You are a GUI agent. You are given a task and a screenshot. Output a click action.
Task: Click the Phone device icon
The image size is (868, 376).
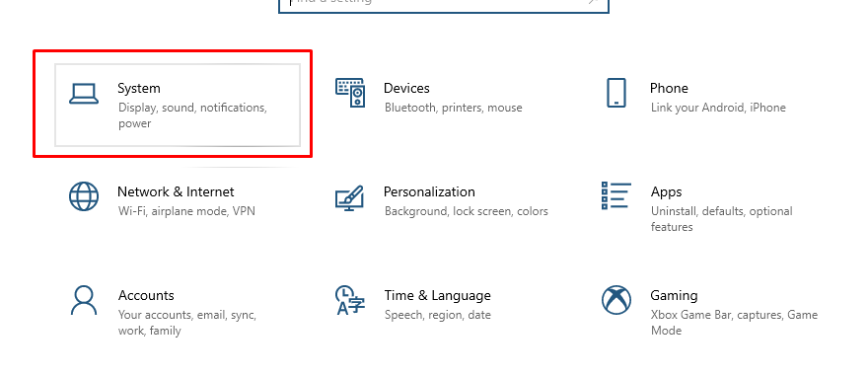point(616,93)
